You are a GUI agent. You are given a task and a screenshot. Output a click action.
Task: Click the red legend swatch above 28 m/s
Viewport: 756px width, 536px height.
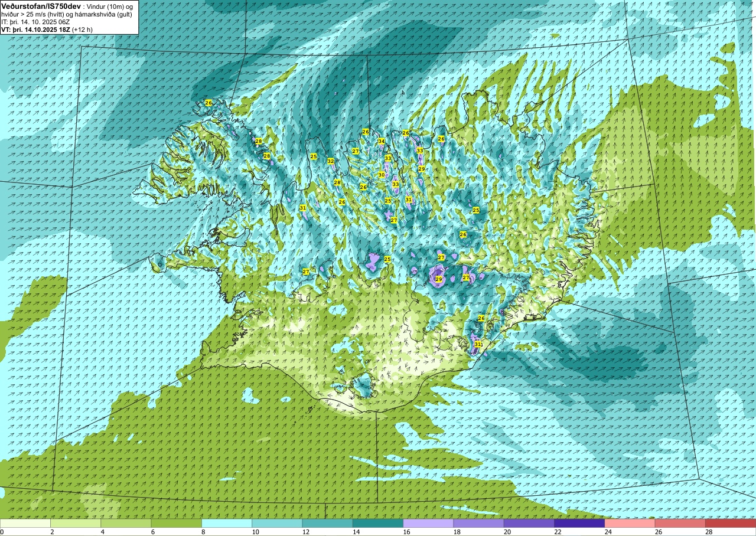731,523
